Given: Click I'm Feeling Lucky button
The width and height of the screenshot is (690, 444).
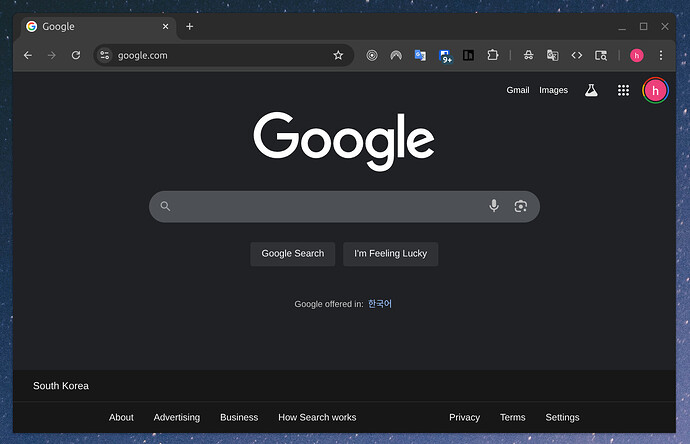Looking at the screenshot, I should (391, 254).
